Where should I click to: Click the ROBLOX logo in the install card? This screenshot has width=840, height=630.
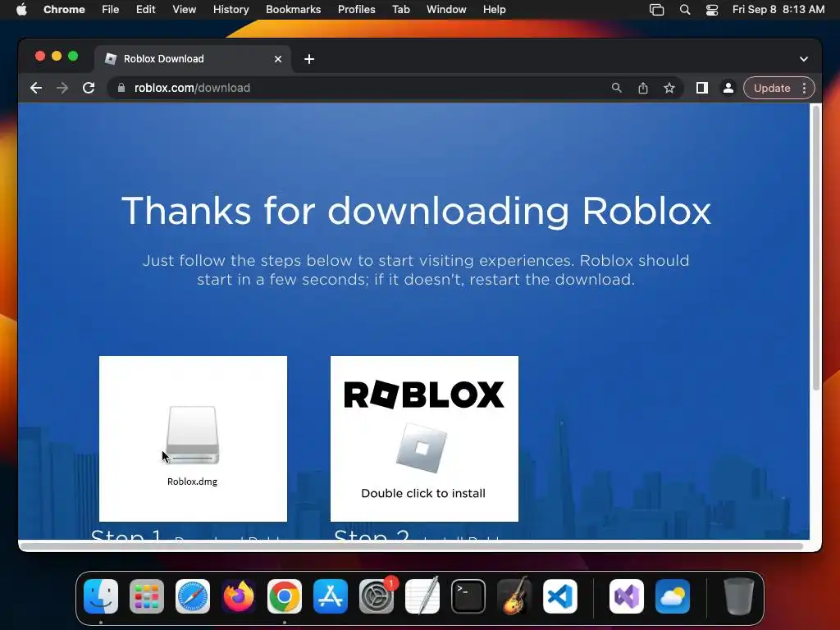pos(424,395)
